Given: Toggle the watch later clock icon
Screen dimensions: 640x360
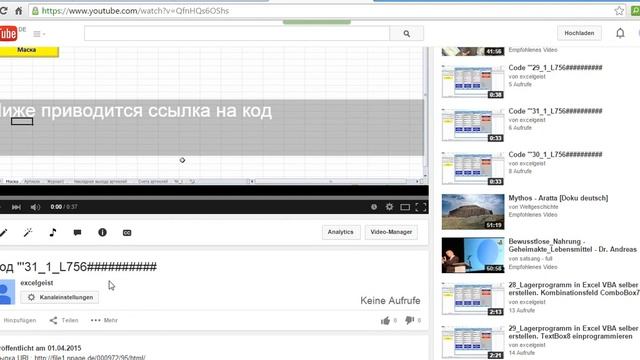Looking at the screenshot, I should (x=374, y=207).
